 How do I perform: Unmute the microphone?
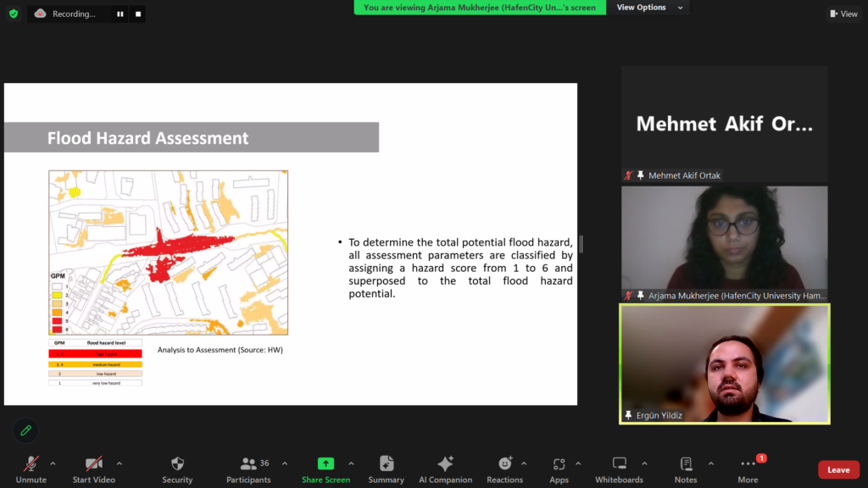coord(31,469)
